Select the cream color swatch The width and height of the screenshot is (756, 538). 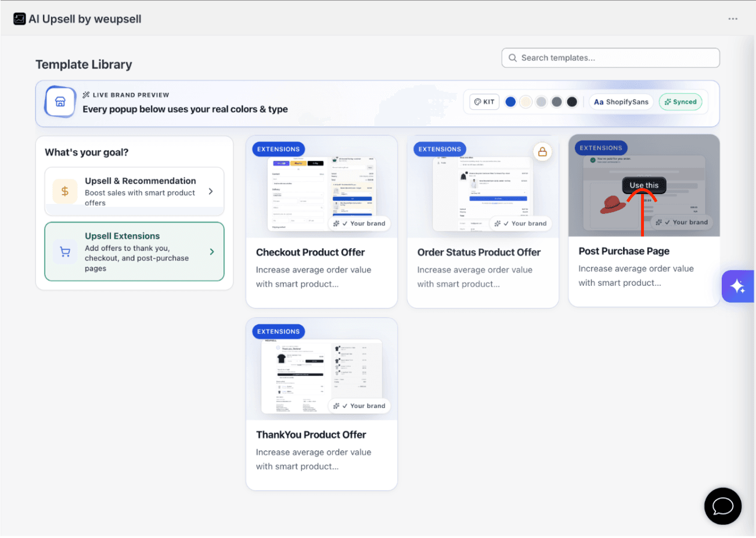click(525, 102)
